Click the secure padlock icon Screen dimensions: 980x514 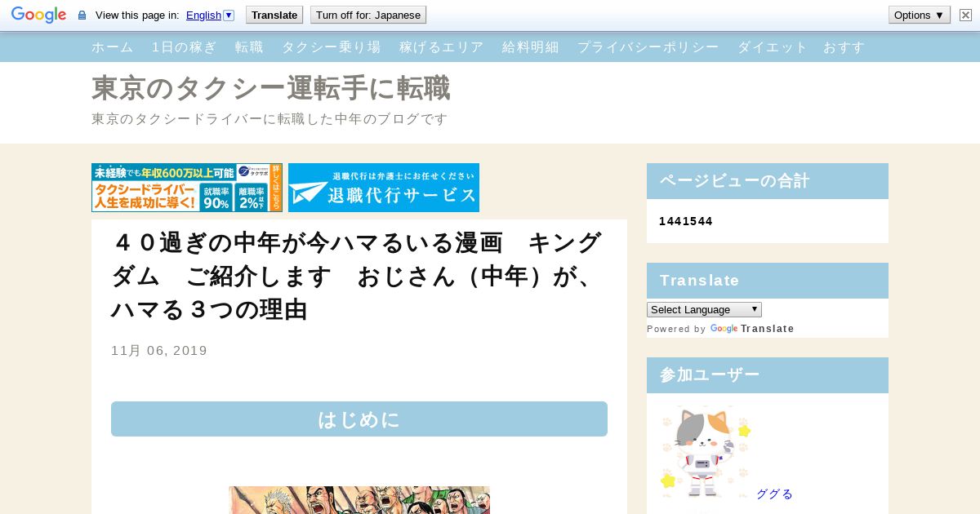coord(82,16)
